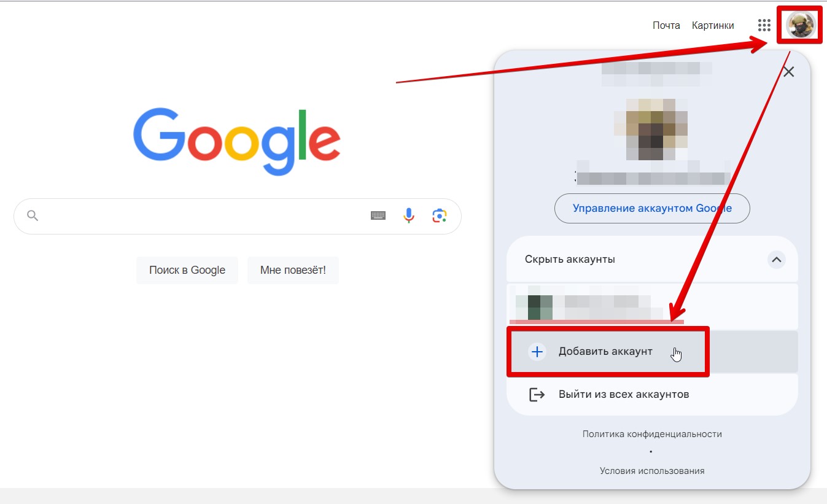
Task: Open the Google apps grid
Action: [764, 25]
